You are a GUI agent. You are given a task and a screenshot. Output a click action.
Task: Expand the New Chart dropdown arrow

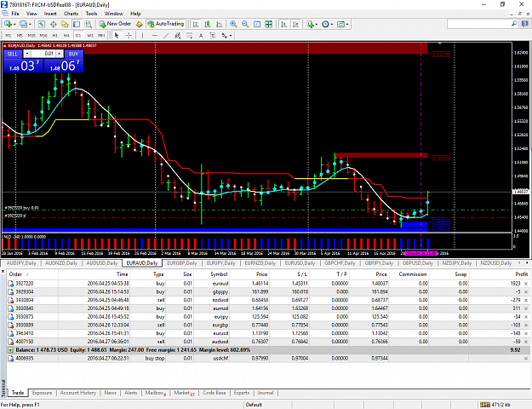pyautogui.click(x=14, y=24)
